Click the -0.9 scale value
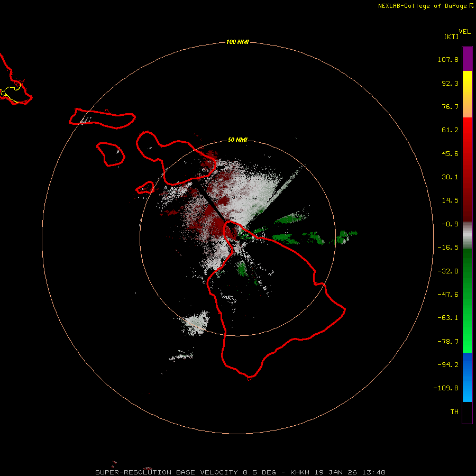Viewport: 476px width, 476px height. pos(450,224)
